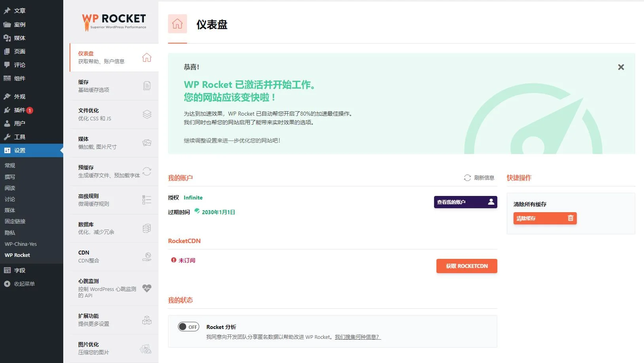Open the 插件 admin menu

(x=32, y=110)
